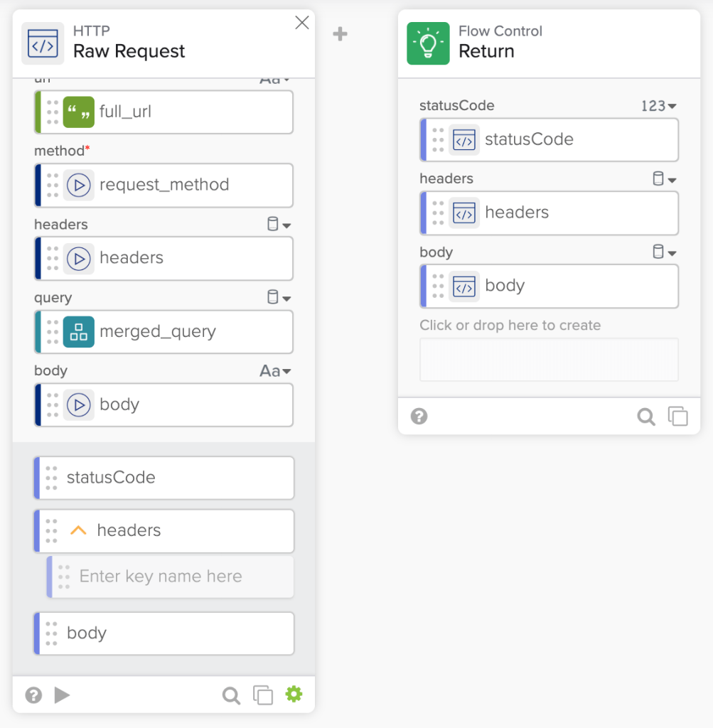Click the search icon on Raw Request card

tap(231, 695)
